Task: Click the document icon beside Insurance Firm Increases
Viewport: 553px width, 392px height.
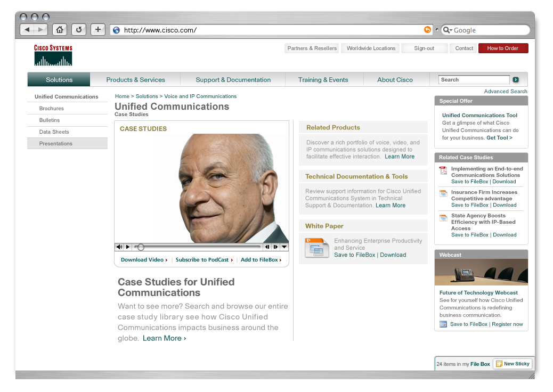Action: [443, 193]
